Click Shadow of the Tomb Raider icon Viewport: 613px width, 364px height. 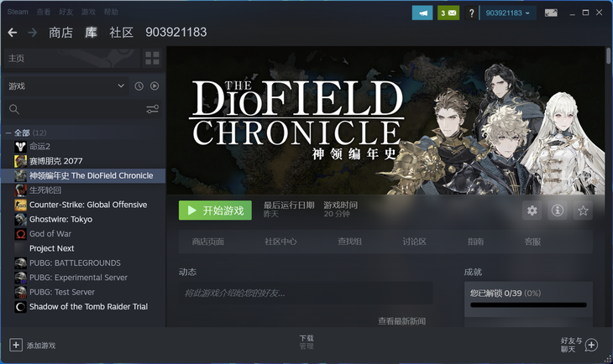(x=20, y=307)
